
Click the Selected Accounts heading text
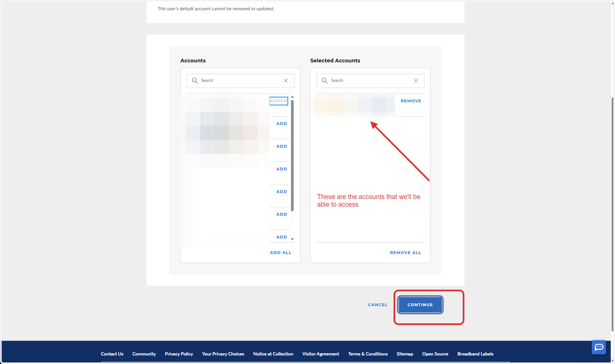coord(335,60)
